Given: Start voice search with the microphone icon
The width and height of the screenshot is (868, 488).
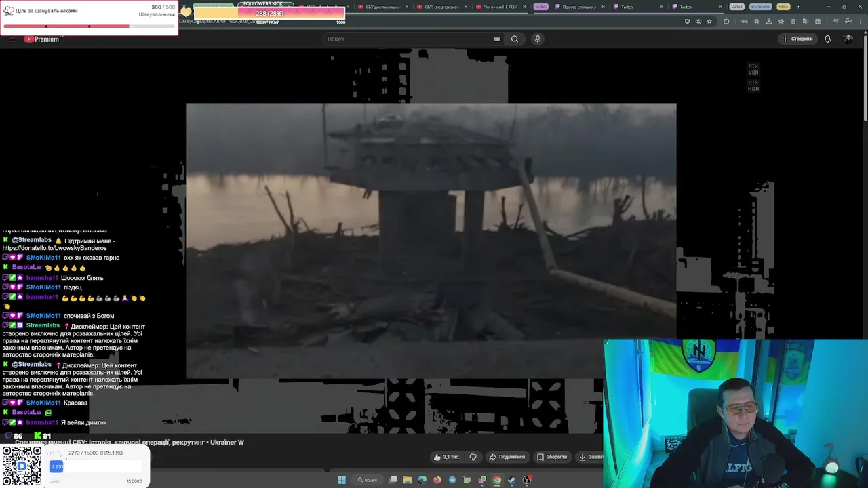Looking at the screenshot, I should [x=538, y=39].
